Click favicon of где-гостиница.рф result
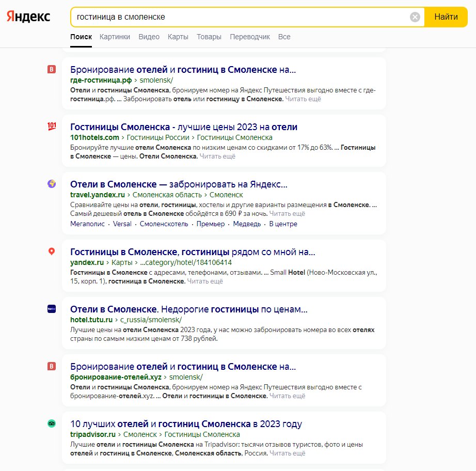The image size is (476, 471). coord(52,69)
